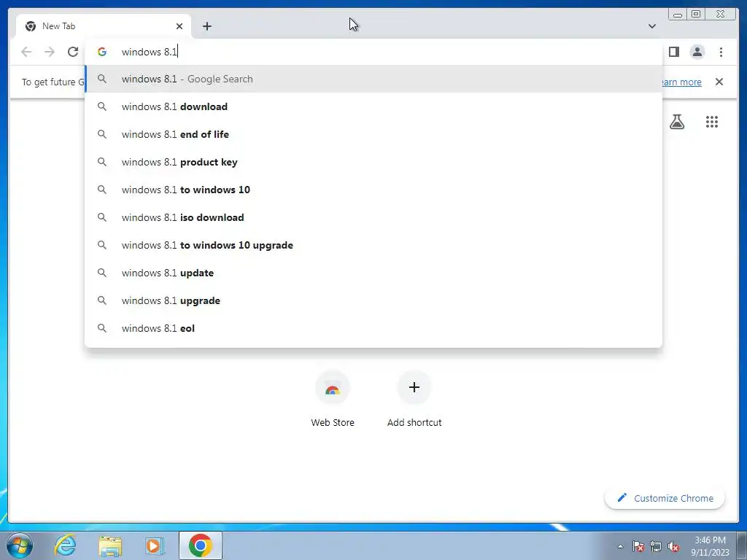
Task: Open the side panel icon
Action: (x=673, y=52)
